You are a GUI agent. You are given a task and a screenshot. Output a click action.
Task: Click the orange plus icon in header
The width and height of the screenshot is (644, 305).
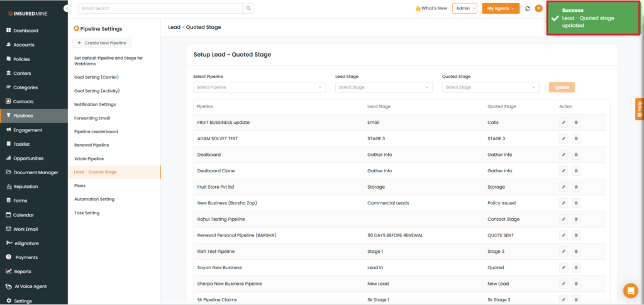point(538,9)
